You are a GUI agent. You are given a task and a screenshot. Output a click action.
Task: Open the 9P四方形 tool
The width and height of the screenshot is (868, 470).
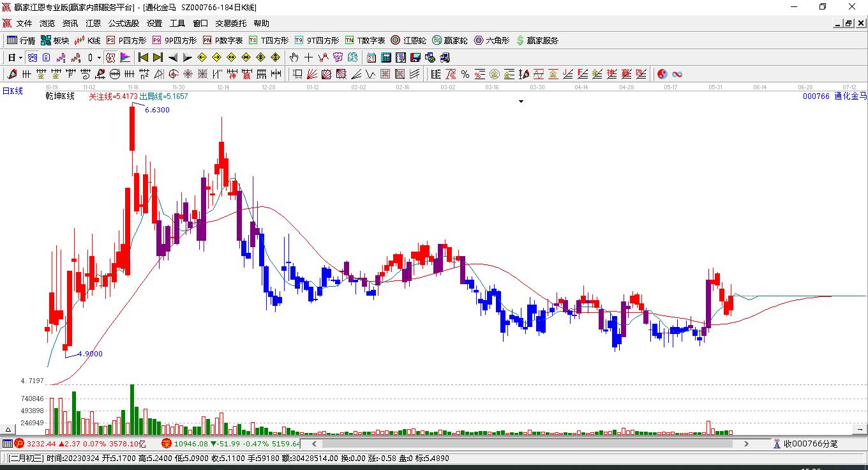(174, 40)
